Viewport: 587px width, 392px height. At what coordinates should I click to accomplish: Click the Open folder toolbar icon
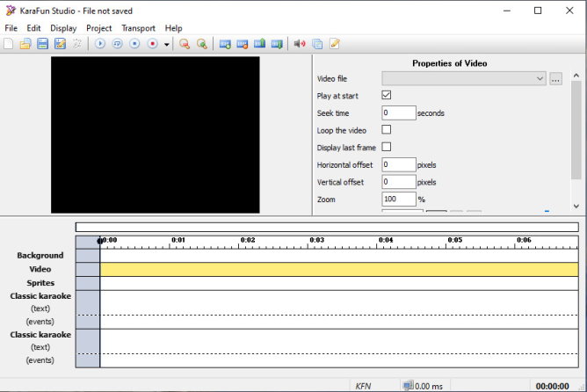coord(25,43)
